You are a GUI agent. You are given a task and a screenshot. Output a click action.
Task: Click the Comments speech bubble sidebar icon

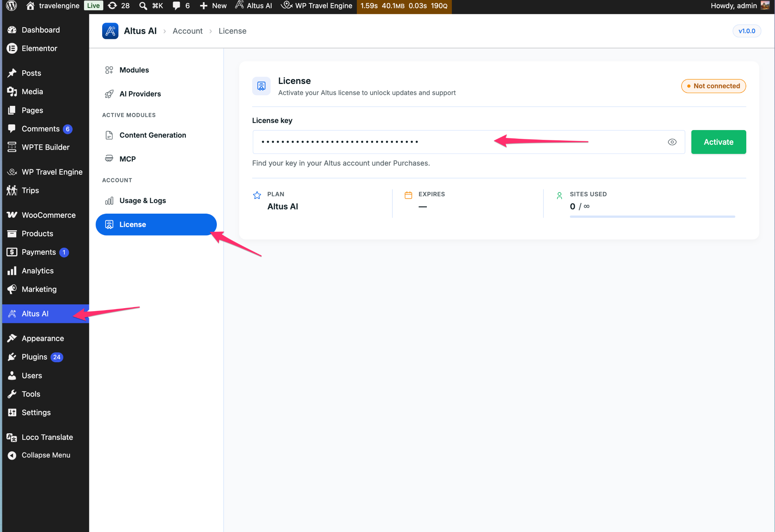click(x=12, y=129)
